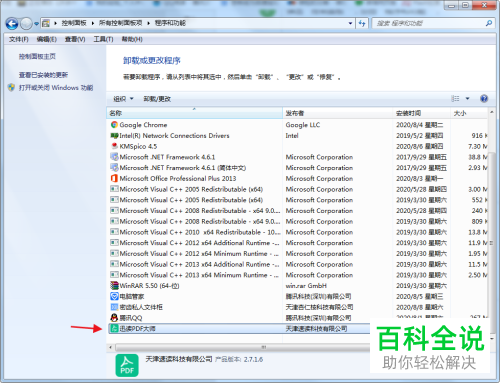The image size is (500, 383).
Task: Select Microsoft .NET Framework 4.6.1 icon
Action: [x=114, y=157]
